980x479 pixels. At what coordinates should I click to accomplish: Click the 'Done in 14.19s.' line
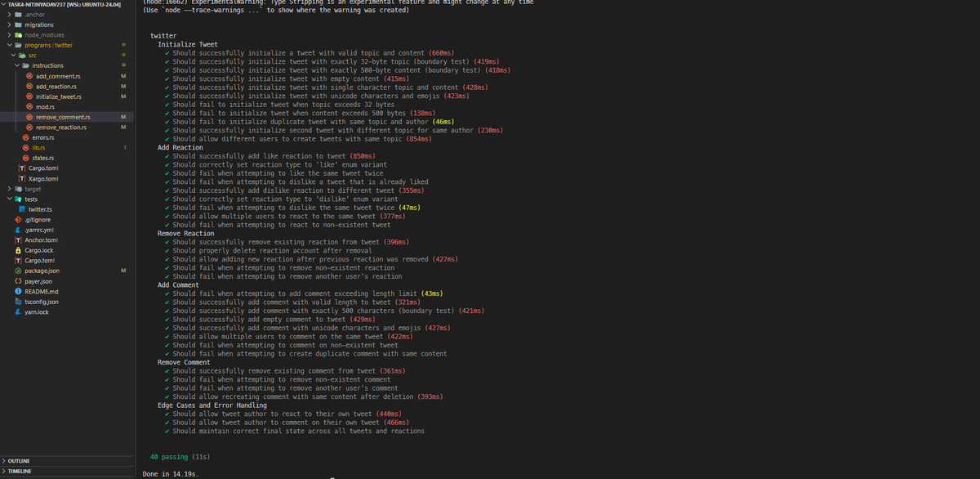point(171,474)
